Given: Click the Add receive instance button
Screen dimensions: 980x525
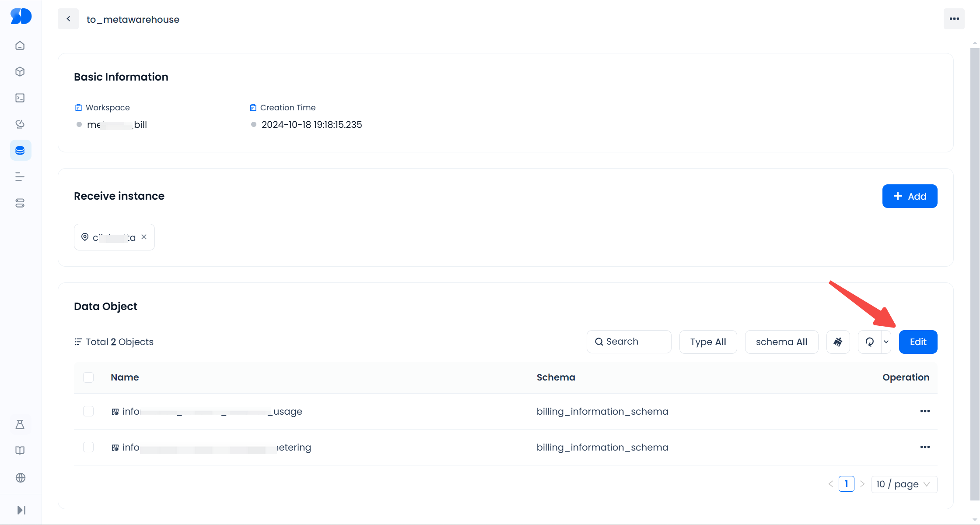Looking at the screenshot, I should coord(910,196).
